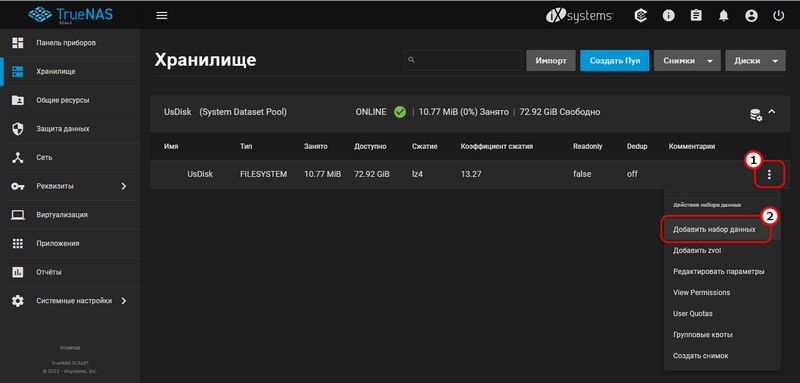
Task: Open the TrueCommand status icon
Action: tap(641, 16)
